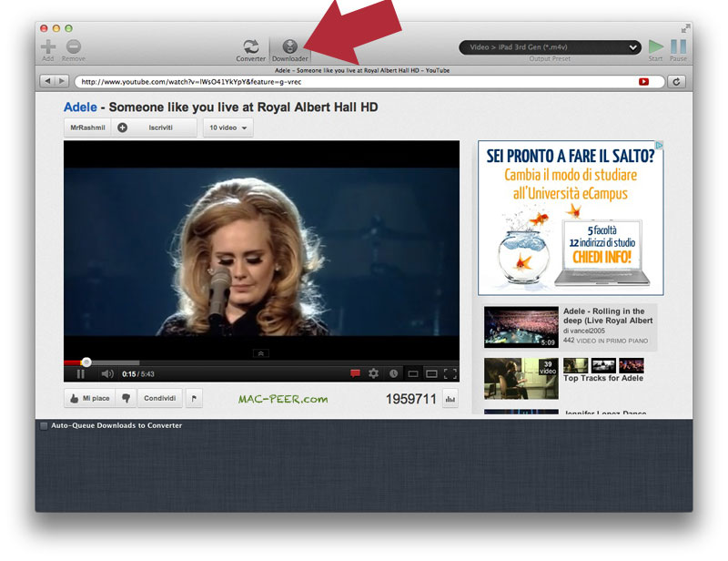
Task: Flag the video with the flag icon
Action: 194,398
